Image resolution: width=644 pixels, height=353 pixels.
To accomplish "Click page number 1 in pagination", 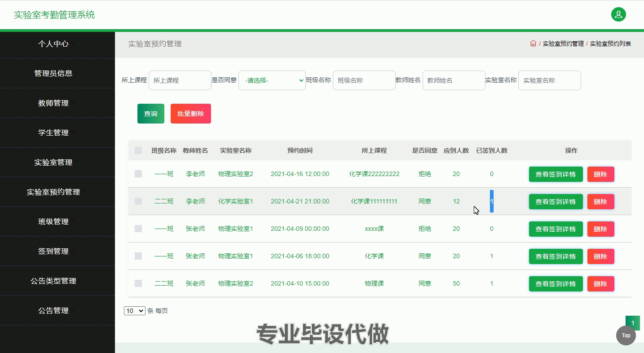I will (633, 323).
